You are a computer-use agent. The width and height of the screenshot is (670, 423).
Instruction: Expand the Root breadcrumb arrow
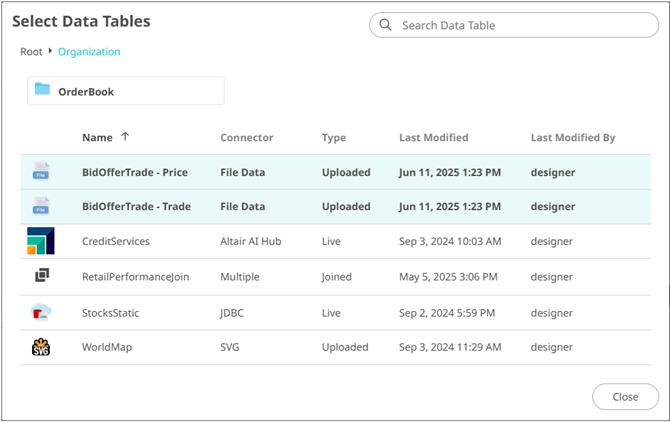50,51
